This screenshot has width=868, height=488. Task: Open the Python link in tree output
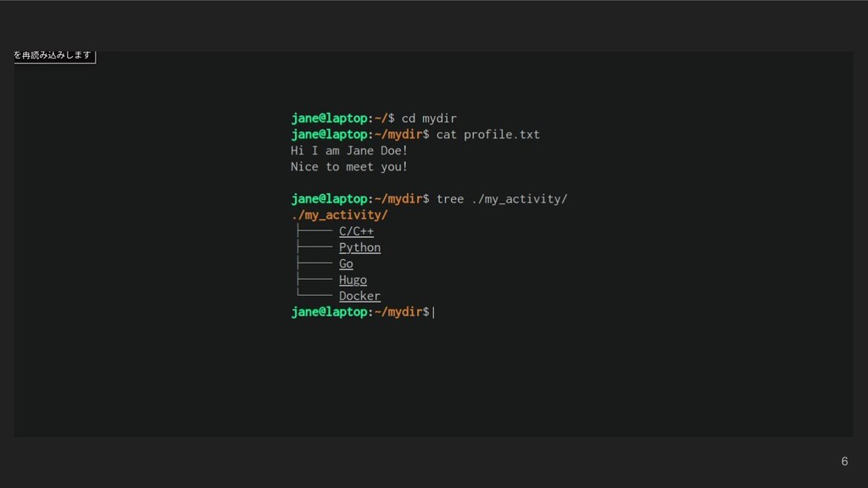tap(359, 247)
